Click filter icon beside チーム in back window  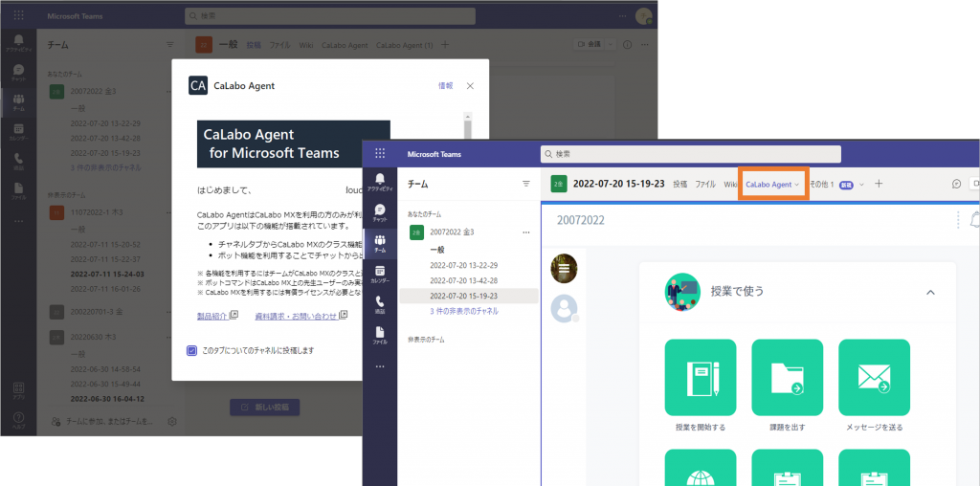pyautogui.click(x=170, y=44)
